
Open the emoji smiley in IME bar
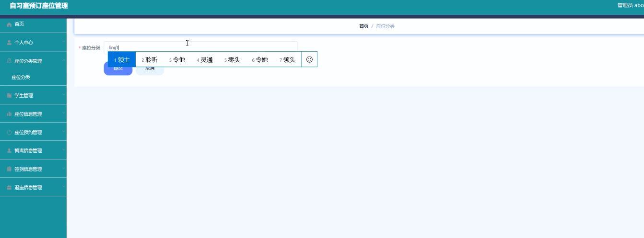pos(309,59)
